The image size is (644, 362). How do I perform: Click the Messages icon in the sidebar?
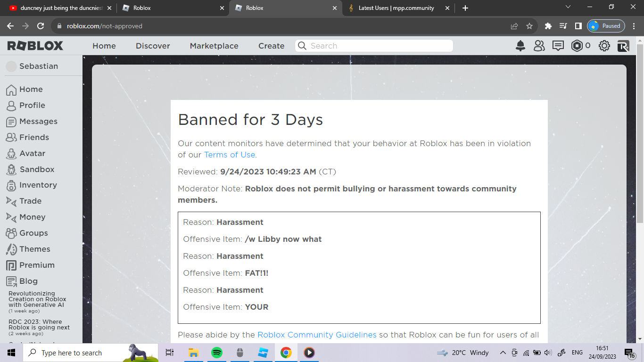[11, 122]
